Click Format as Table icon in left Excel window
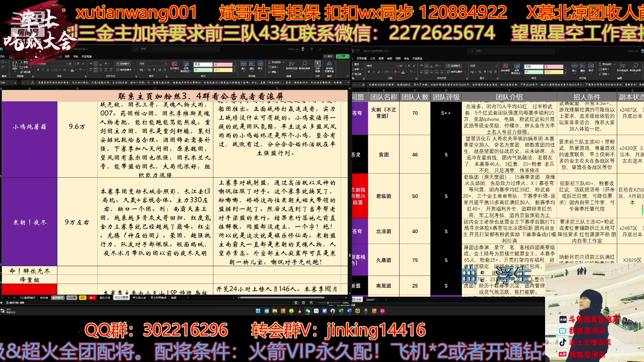Screen dimensions: 644x362 (x=186, y=64)
